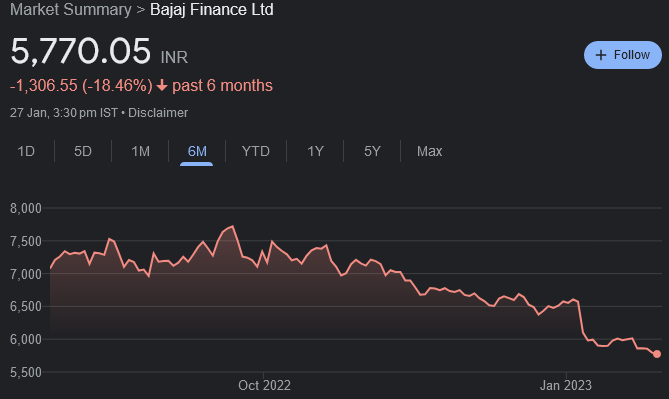
Task: Click the 6,000 y-axis label
Action: tap(26, 339)
